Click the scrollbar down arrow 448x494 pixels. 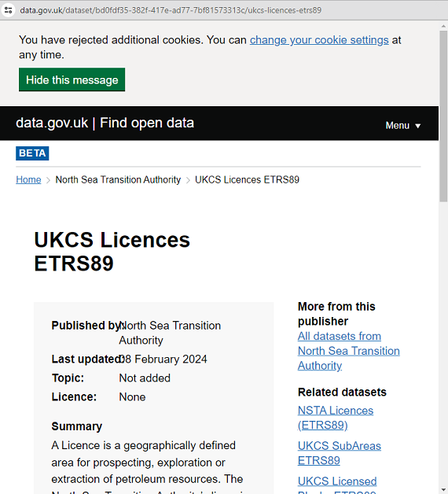[443, 490]
